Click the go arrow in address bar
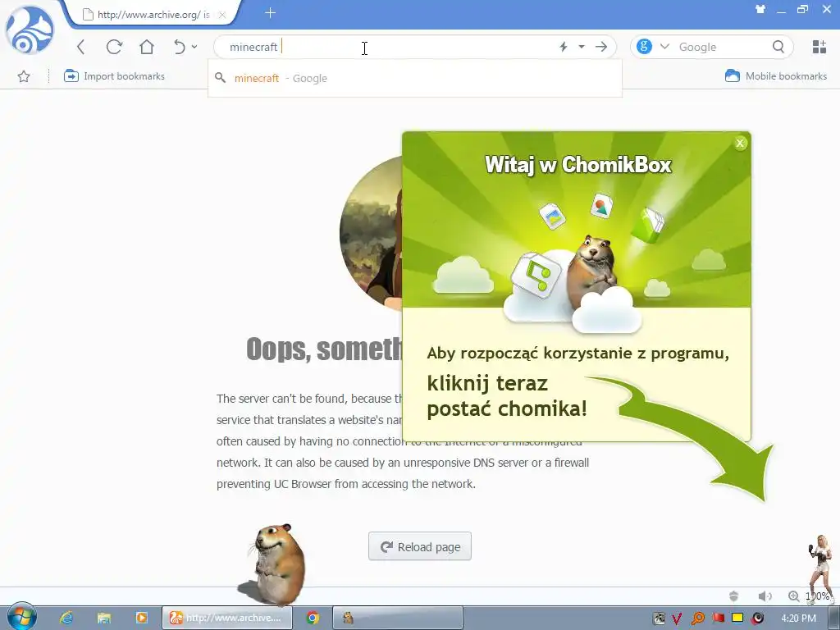 tap(601, 47)
